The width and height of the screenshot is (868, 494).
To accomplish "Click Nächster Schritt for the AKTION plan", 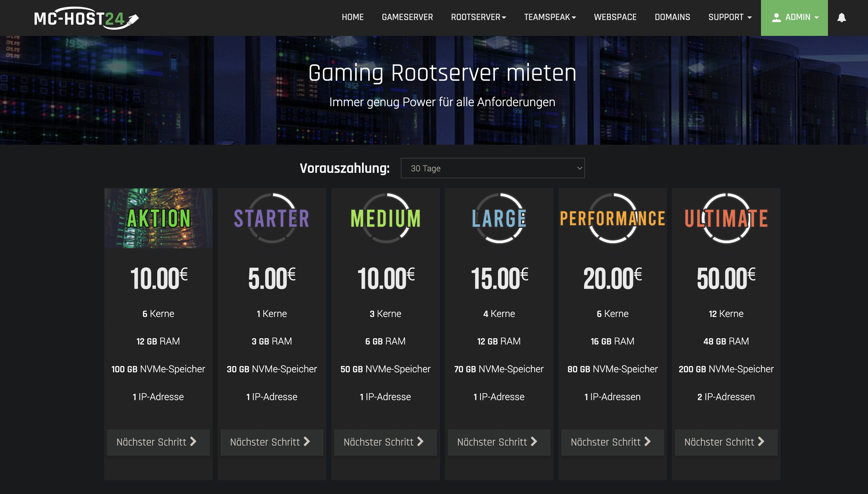I will pos(158,442).
